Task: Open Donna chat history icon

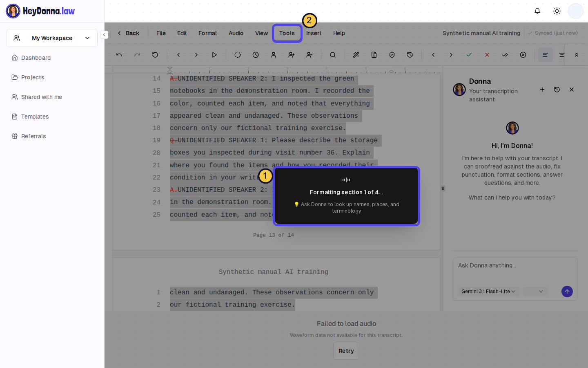Action: click(557, 90)
